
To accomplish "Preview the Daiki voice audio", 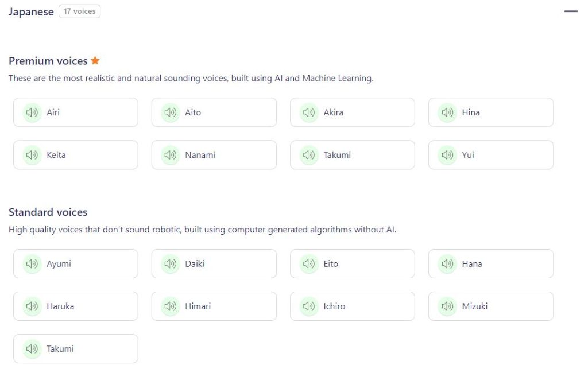I will (171, 263).
